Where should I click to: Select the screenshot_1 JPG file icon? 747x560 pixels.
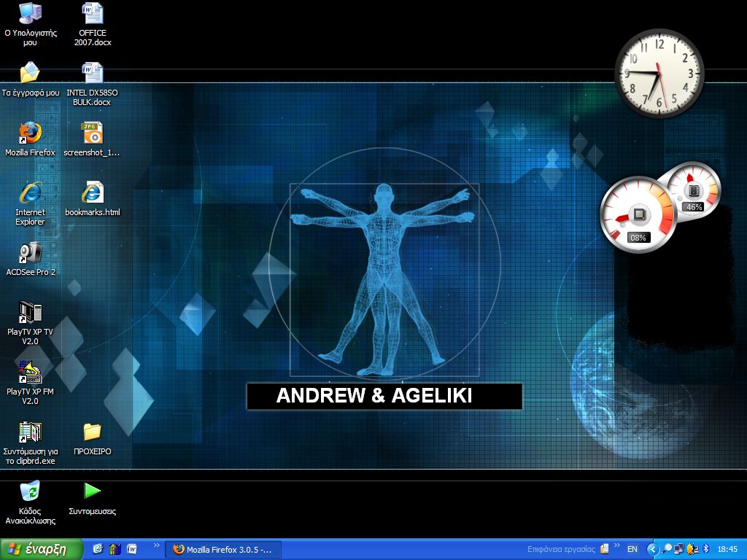pos(92,139)
